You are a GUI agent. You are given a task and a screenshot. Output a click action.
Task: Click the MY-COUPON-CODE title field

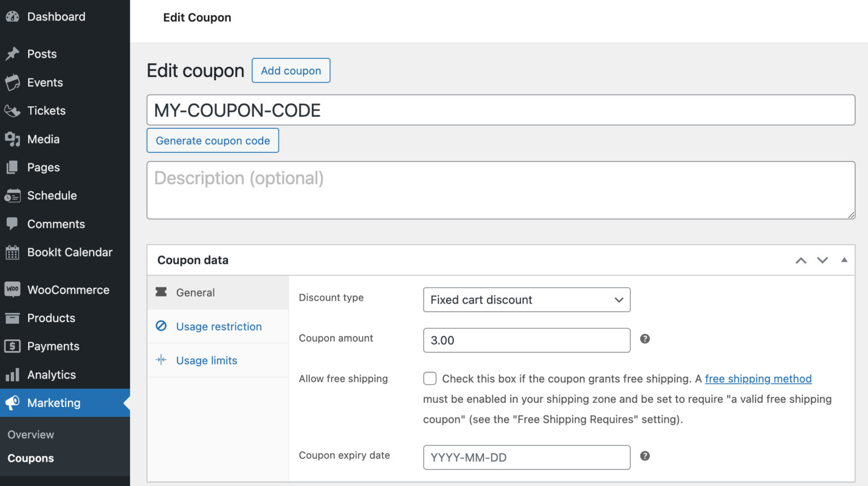(x=501, y=110)
